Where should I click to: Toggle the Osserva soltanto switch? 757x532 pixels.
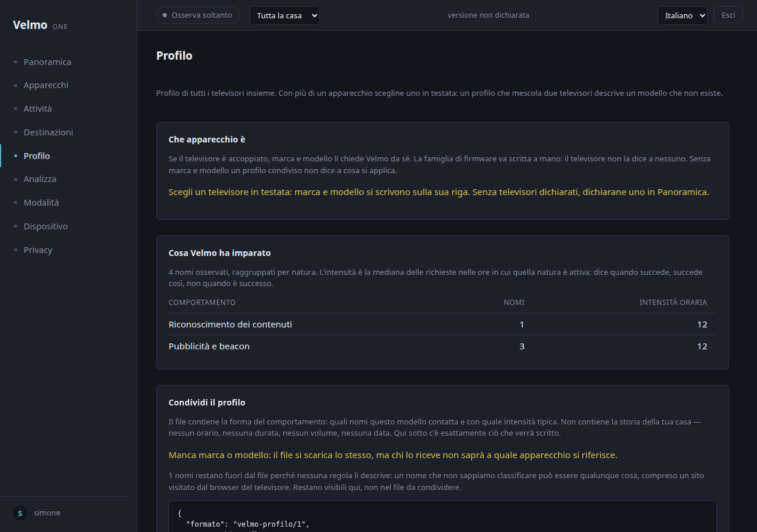[x=198, y=15]
